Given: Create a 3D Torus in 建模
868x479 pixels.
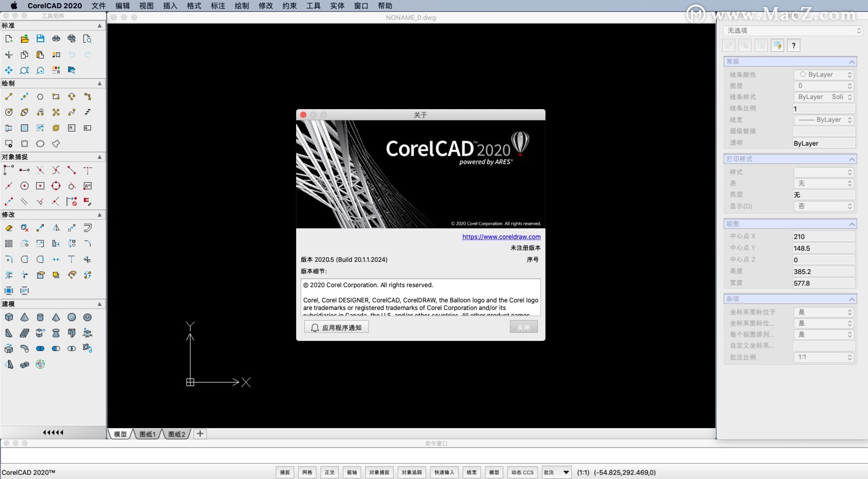Looking at the screenshot, I should pos(87,317).
